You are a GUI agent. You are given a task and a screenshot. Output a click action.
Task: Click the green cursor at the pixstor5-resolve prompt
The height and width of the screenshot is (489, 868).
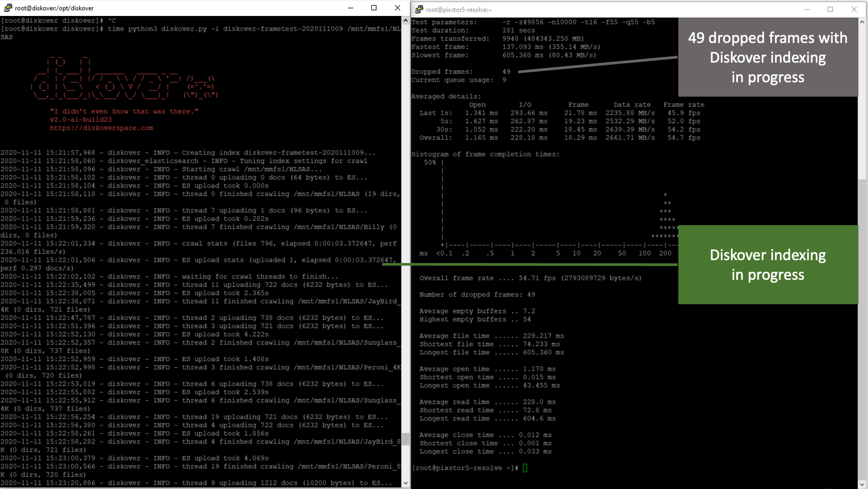point(525,468)
